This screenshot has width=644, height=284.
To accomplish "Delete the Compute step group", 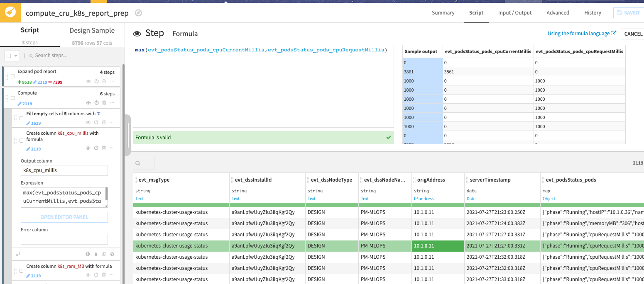I will click(104, 103).
